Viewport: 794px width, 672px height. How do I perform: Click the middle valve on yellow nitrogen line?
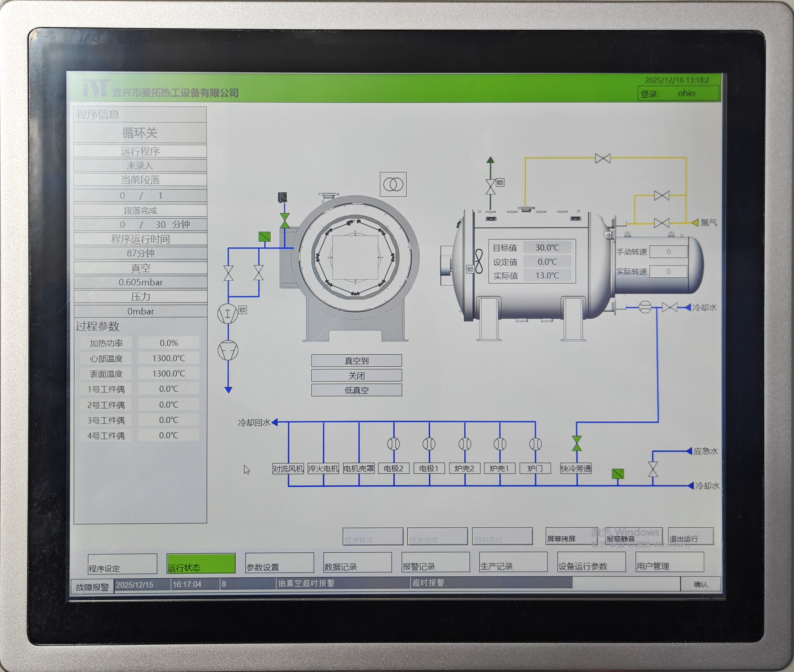pos(661,195)
